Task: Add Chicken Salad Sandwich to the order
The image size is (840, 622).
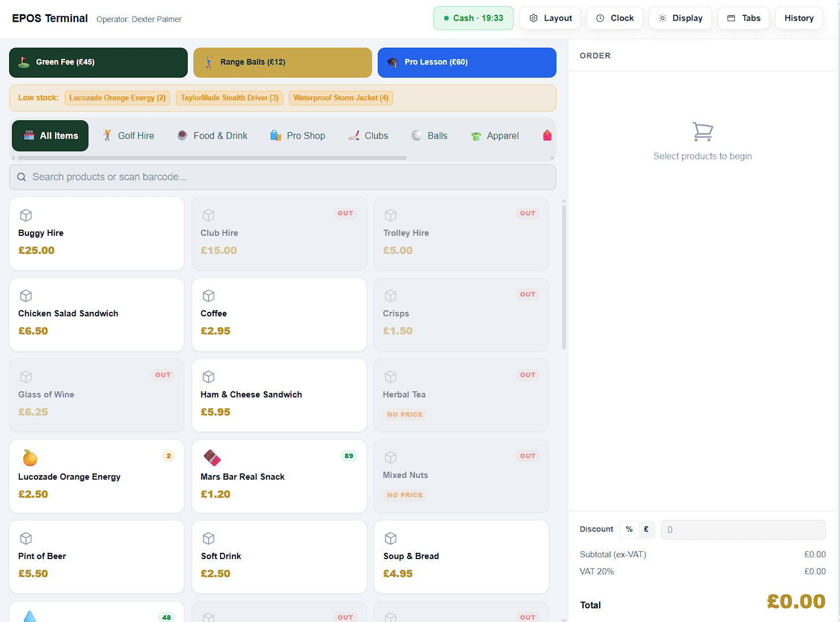Action: 96,315
